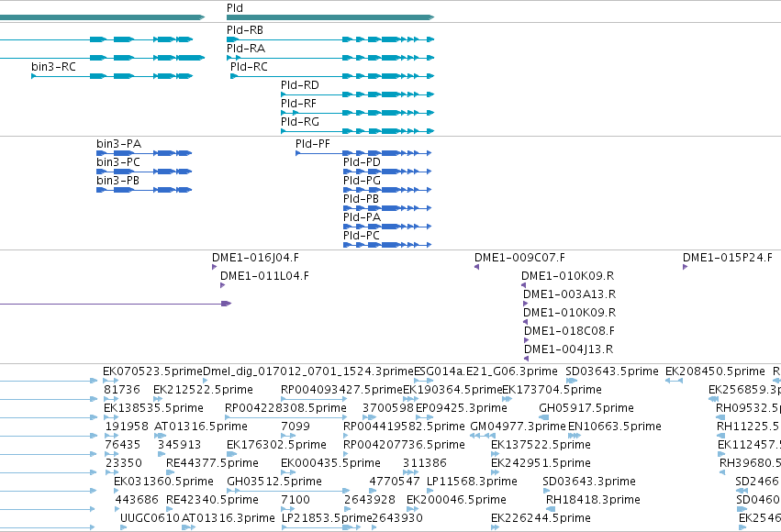Image resolution: width=781 pixels, height=532 pixels.
Task: Click the Pld-RD transcript label
Action: 300,85
